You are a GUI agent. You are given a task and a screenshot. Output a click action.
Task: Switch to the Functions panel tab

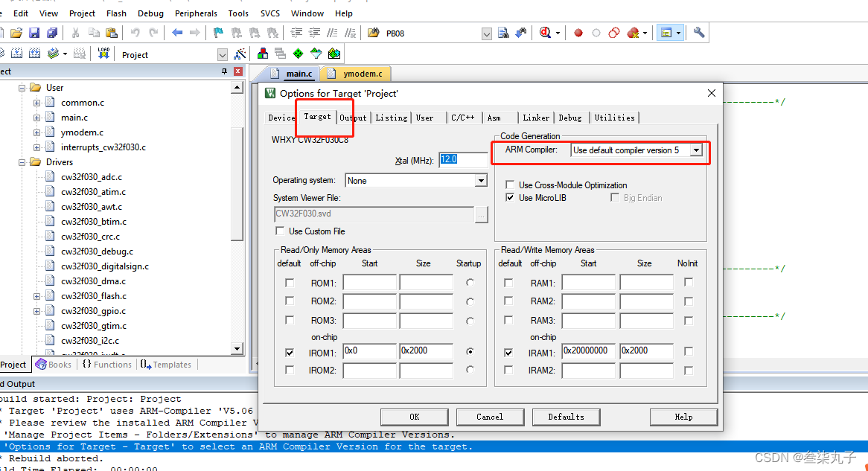click(x=106, y=365)
